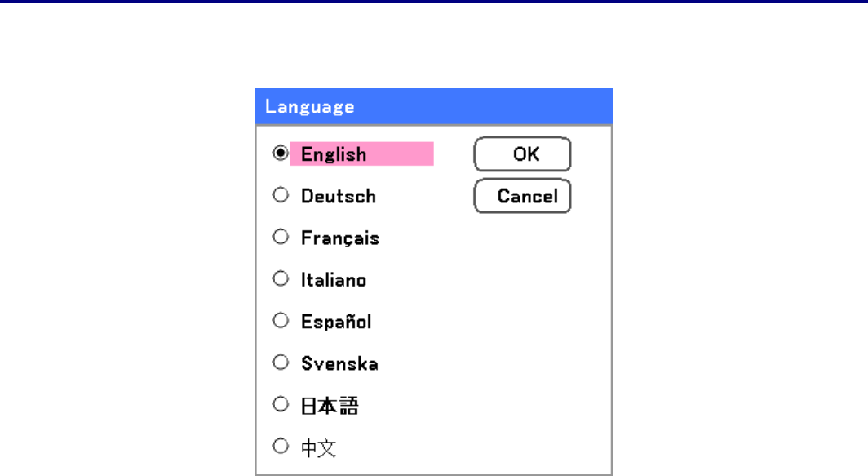Click the Español language label text

tap(336, 322)
